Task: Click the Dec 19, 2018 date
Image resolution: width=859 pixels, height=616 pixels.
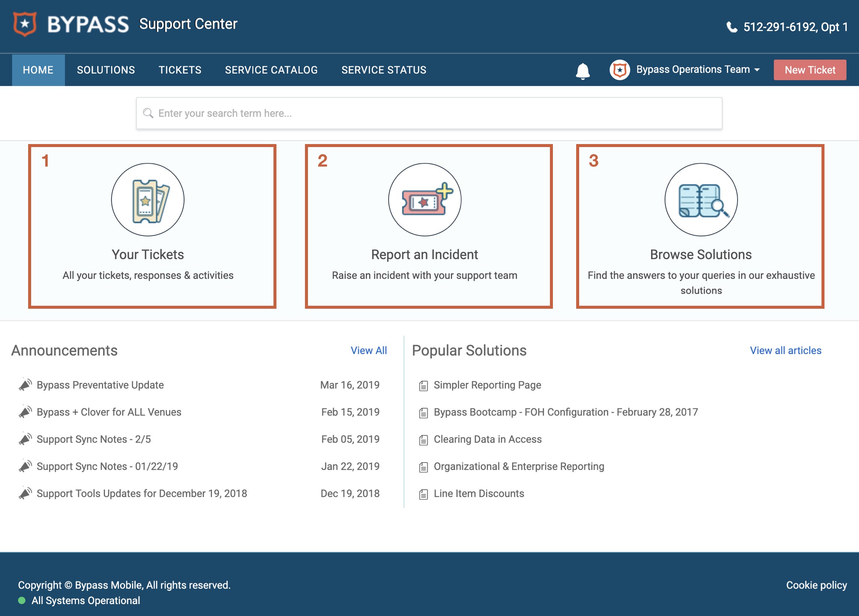Action: click(350, 494)
